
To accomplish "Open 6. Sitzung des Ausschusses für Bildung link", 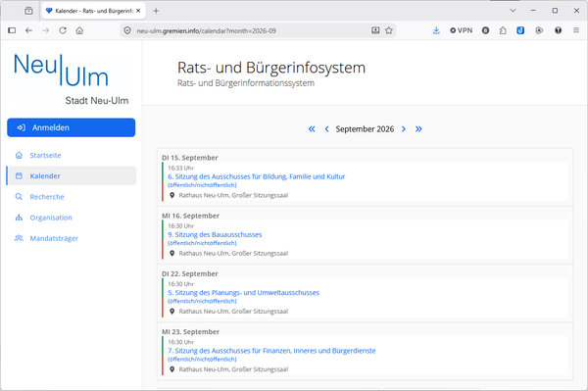I will [257, 176].
